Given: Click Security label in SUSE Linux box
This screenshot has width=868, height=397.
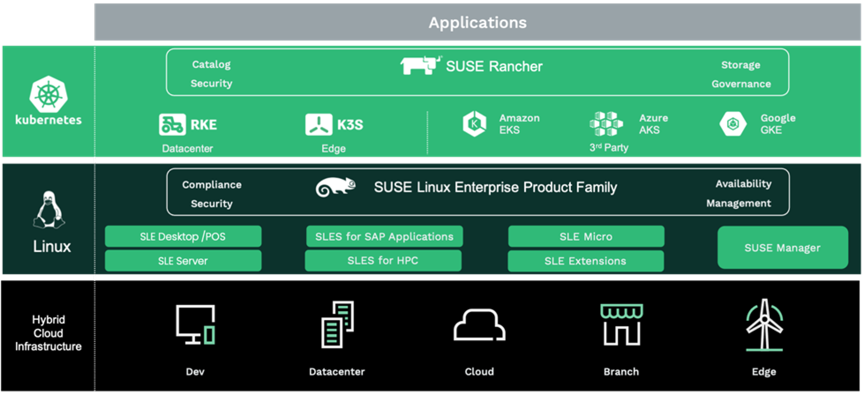Looking at the screenshot, I should coord(211,204).
